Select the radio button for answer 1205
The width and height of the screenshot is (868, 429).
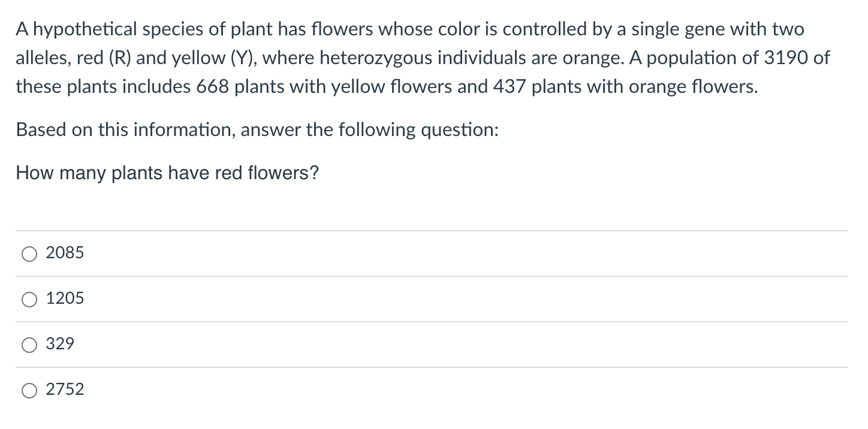(x=29, y=299)
